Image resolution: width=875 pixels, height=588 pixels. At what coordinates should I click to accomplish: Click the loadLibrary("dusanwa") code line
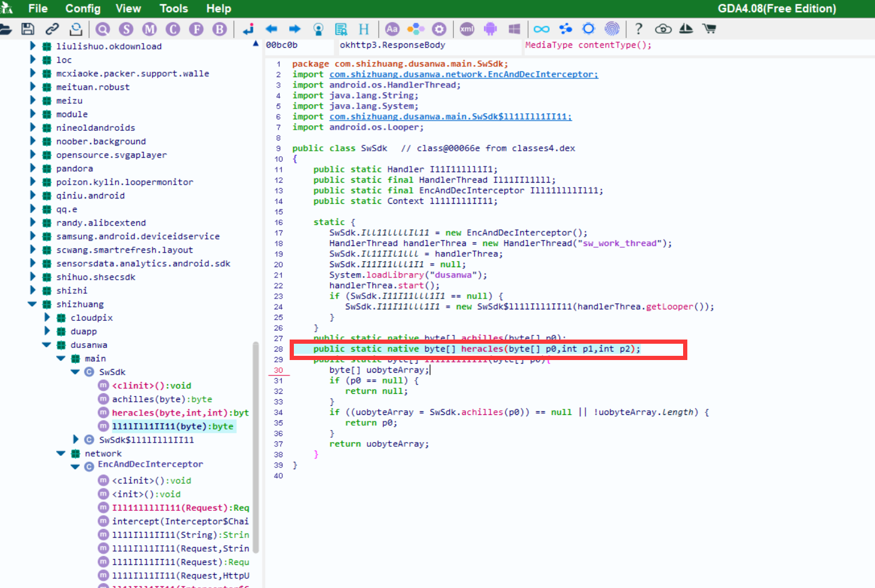pos(408,275)
